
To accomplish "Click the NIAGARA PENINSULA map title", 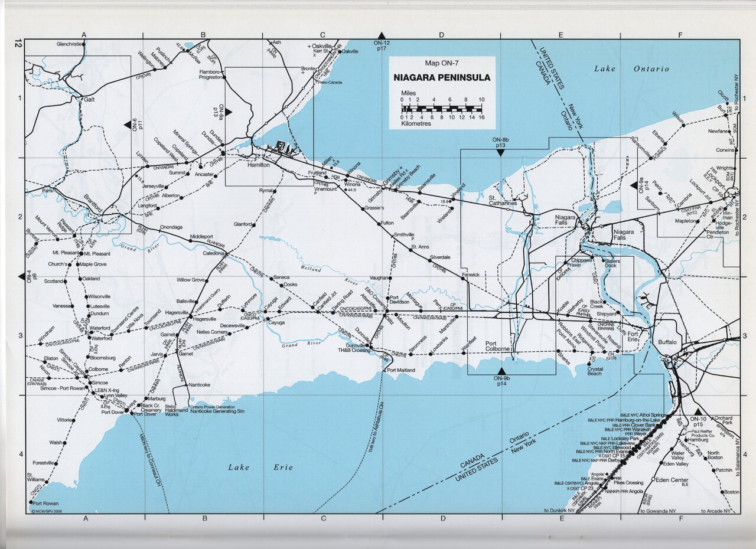I will coord(442,77).
